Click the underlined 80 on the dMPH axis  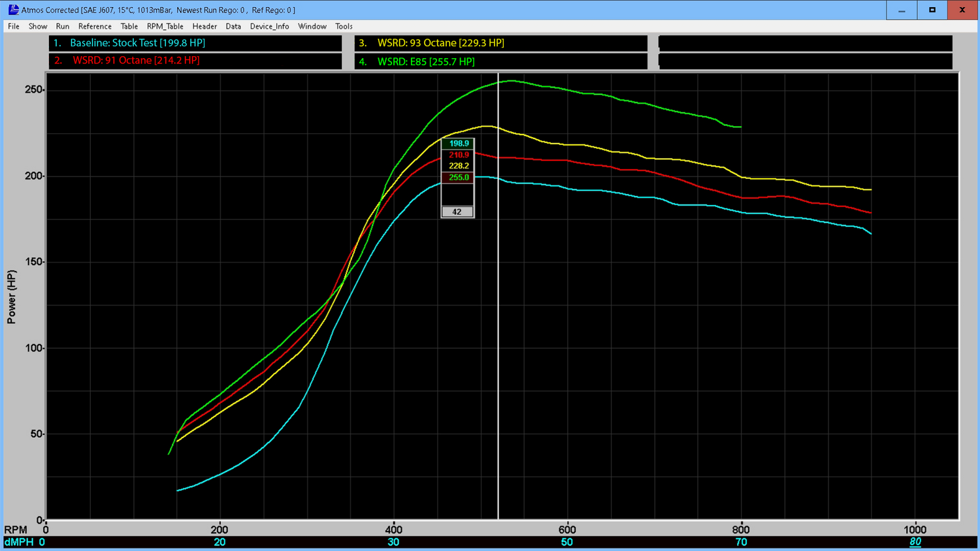pos(916,543)
